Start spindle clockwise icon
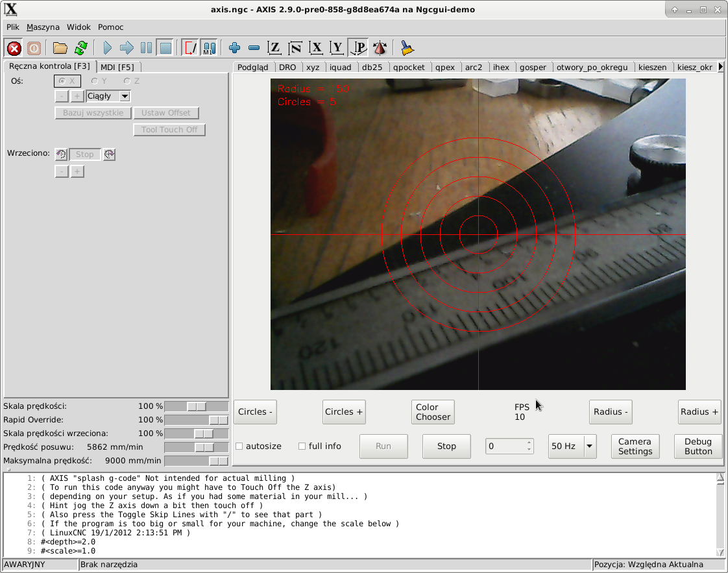Image resolution: width=728 pixels, height=573 pixels. [109, 154]
